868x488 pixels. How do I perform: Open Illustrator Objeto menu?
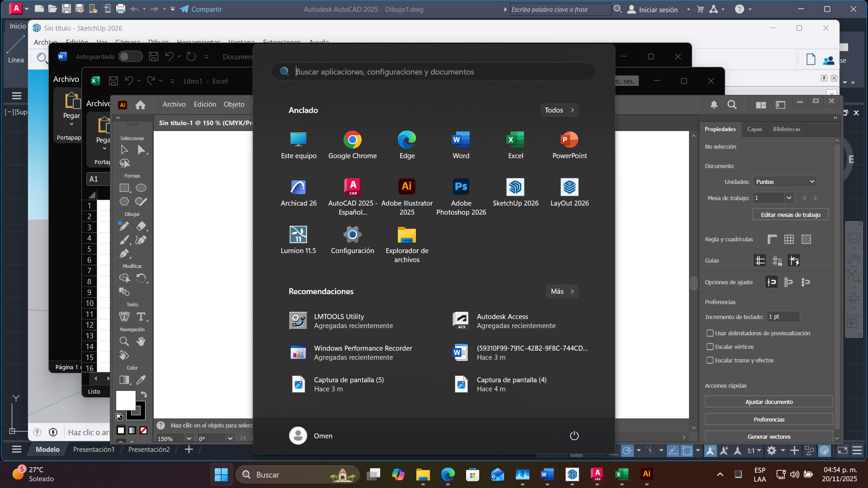coord(234,104)
